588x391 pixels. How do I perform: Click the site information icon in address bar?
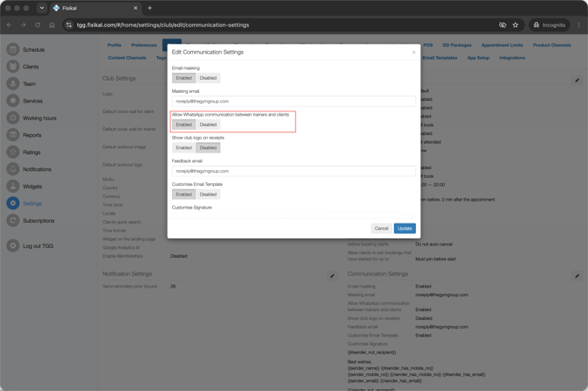pos(68,25)
